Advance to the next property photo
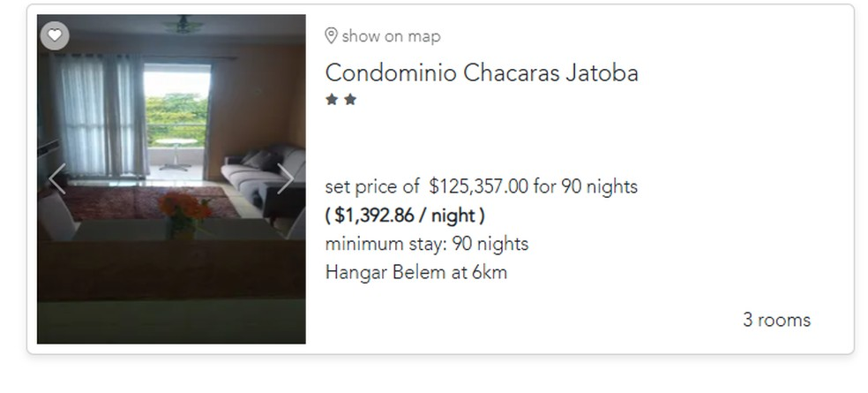868x393 pixels. click(x=285, y=178)
